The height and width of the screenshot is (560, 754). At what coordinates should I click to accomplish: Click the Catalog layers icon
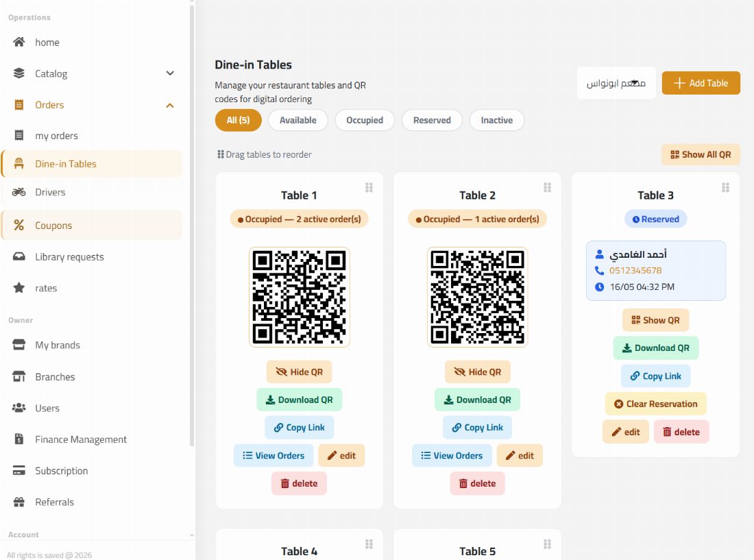[19, 73]
